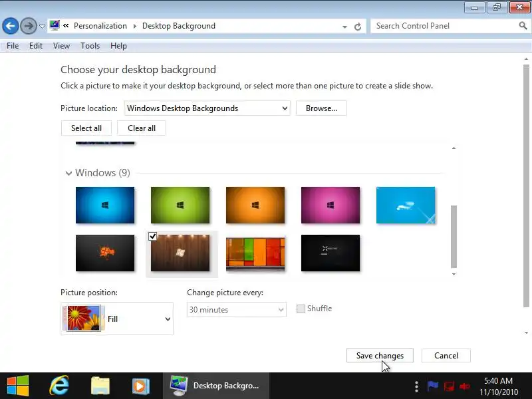
Task: Click the main window scroll down arrow
Action: pos(526,333)
